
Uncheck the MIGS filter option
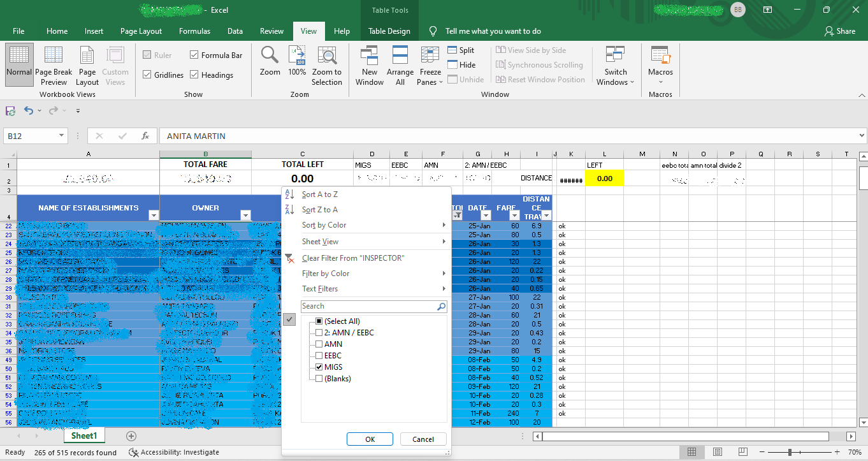319,367
